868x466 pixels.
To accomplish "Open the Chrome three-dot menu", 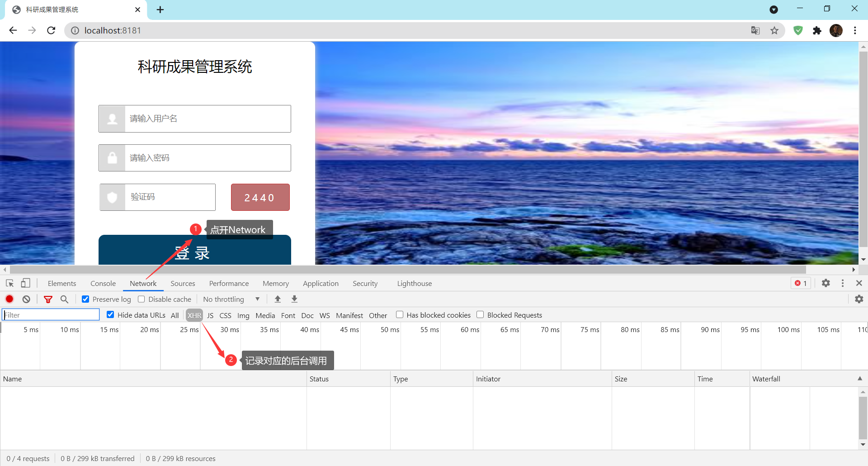I will pos(855,30).
